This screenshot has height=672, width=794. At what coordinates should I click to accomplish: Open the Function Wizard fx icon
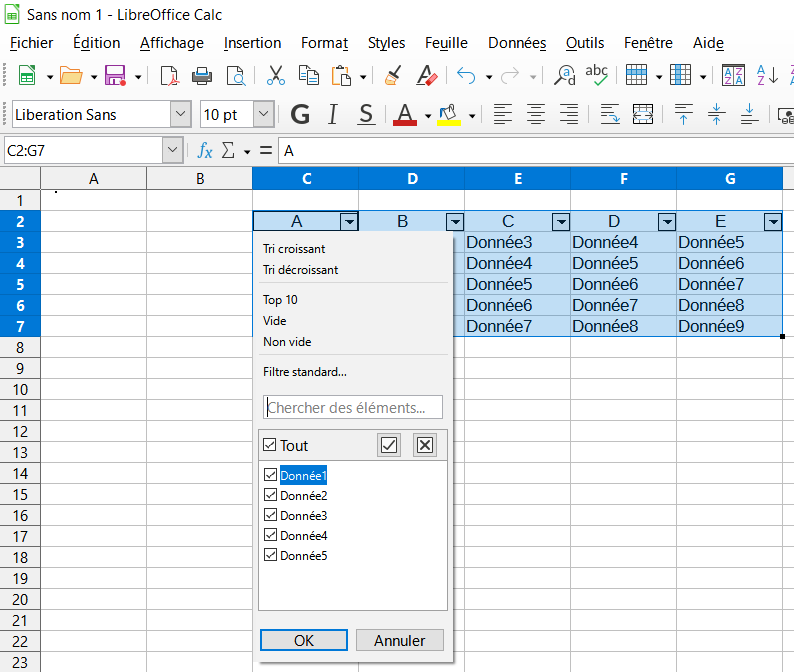click(x=205, y=150)
